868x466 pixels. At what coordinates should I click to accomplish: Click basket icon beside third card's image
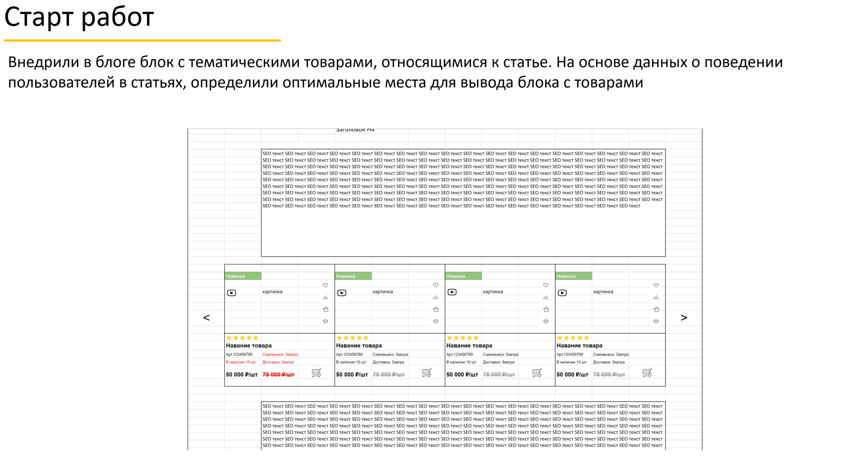(x=546, y=309)
